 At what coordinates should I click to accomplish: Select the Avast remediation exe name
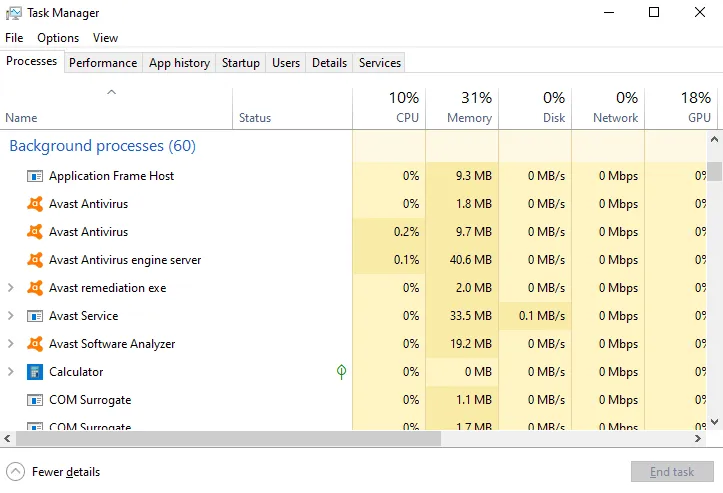tap(107, 288)
